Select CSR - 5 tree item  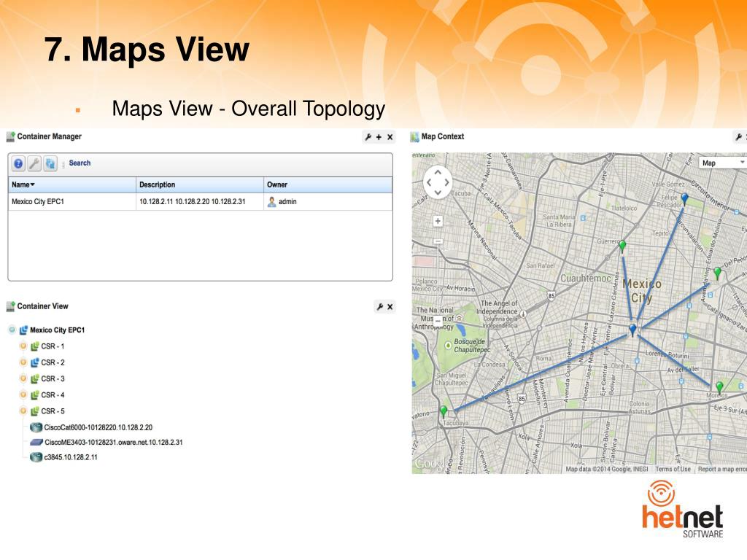pos(53,411)
